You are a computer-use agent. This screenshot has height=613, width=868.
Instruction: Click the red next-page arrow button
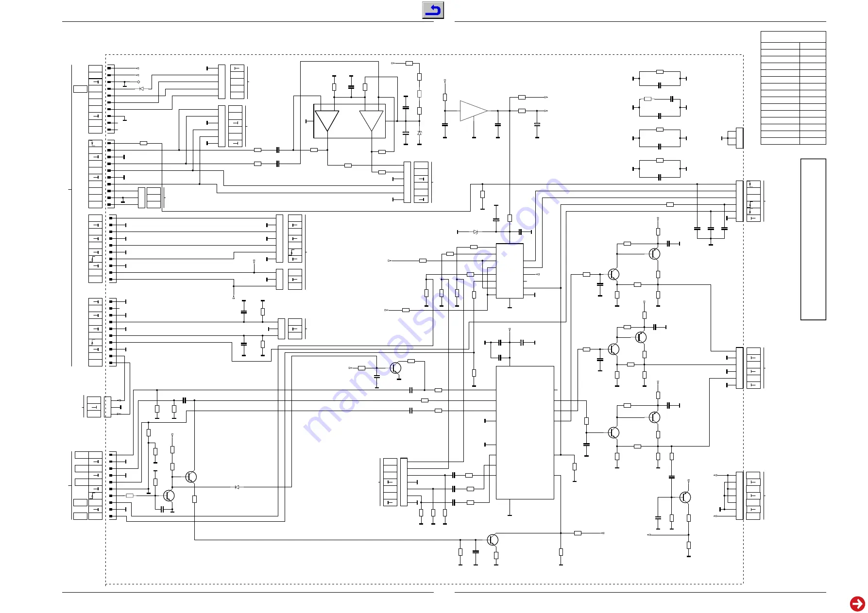pos(857,604)
